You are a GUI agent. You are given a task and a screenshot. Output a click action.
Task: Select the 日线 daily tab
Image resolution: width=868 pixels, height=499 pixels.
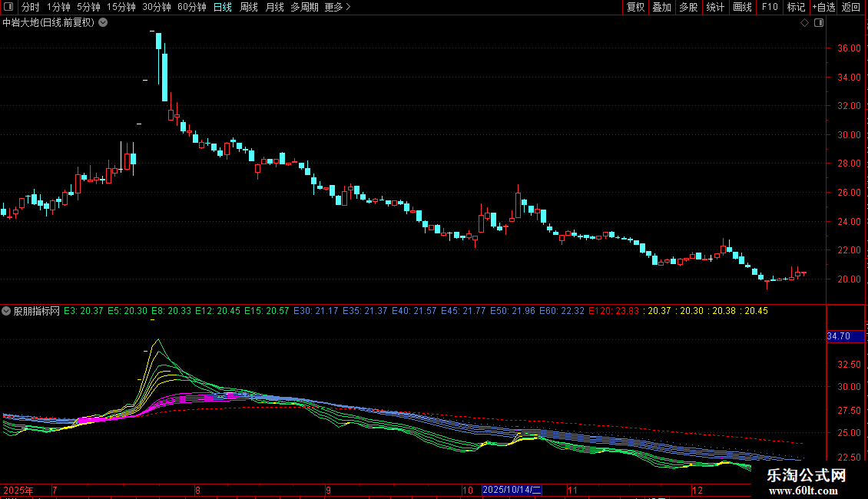coord(223,7)
